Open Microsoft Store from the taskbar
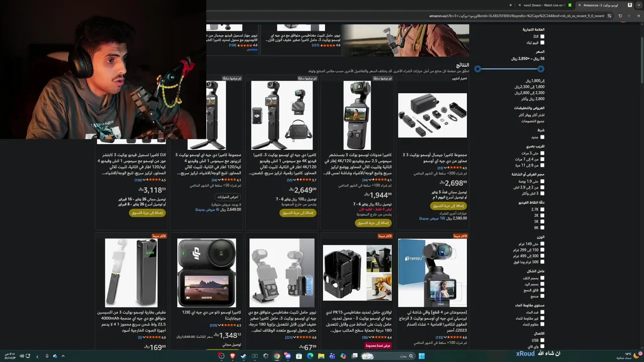Viewport: 644px width, 362px height. point(299,356)
